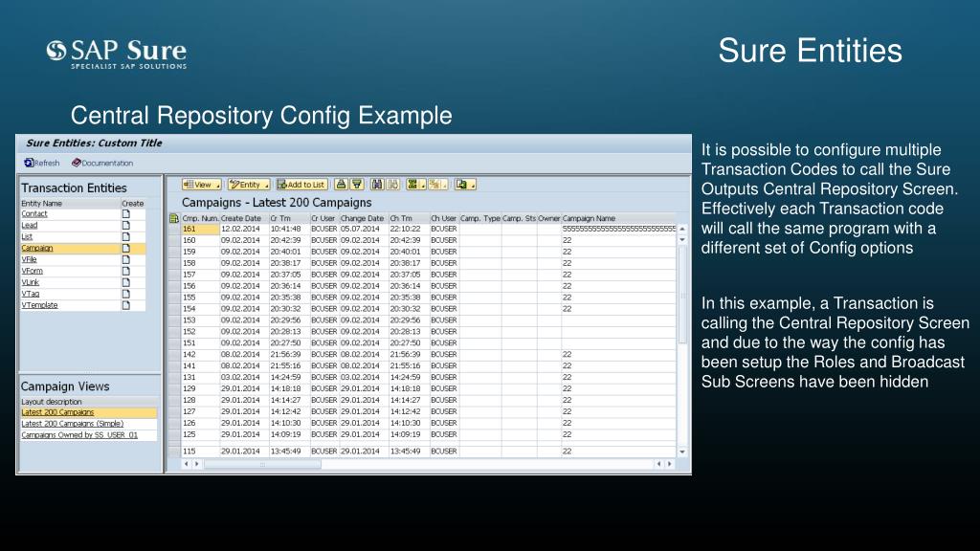The height and width of the screenshot is (551, 980).
Task: Click Add to List button
Action: click(301, 185)
